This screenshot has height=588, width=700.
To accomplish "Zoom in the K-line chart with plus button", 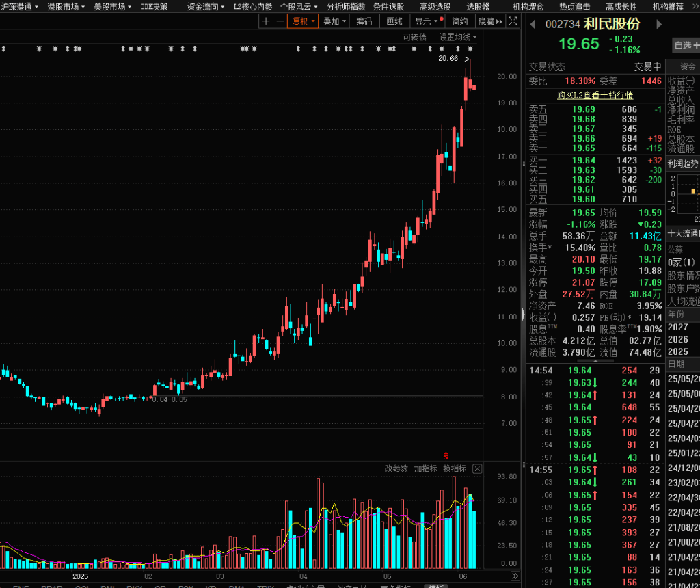I will tap(266, 21).
